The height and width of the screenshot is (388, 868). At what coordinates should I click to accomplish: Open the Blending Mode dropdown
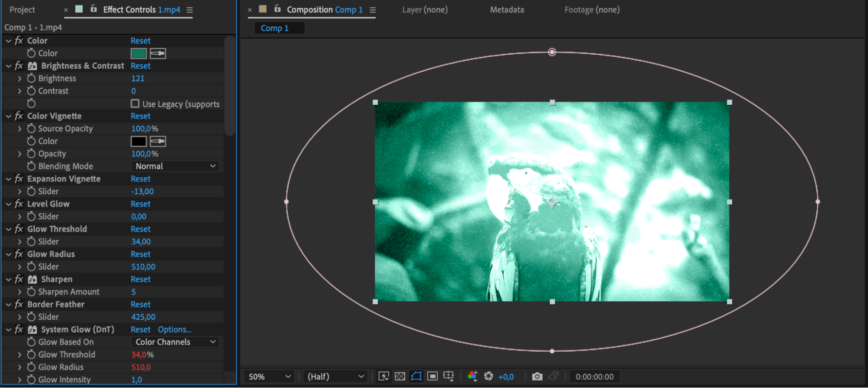pos(175,166)
